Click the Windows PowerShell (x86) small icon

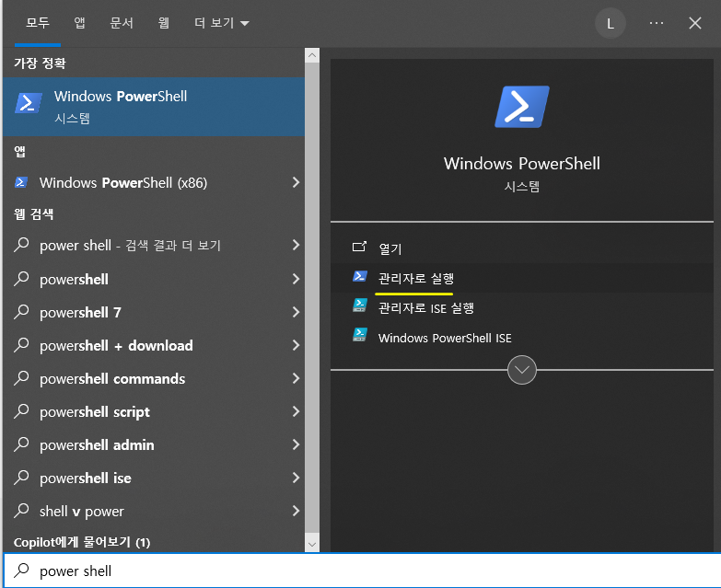(21, 182)
